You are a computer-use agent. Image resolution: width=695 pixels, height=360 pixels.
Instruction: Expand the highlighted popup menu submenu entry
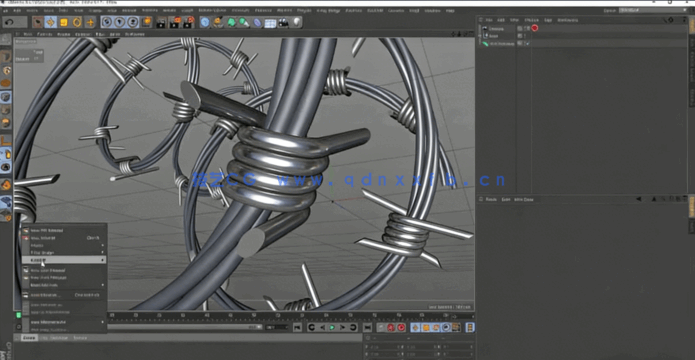pyautogui.click(x=64, y=260)
